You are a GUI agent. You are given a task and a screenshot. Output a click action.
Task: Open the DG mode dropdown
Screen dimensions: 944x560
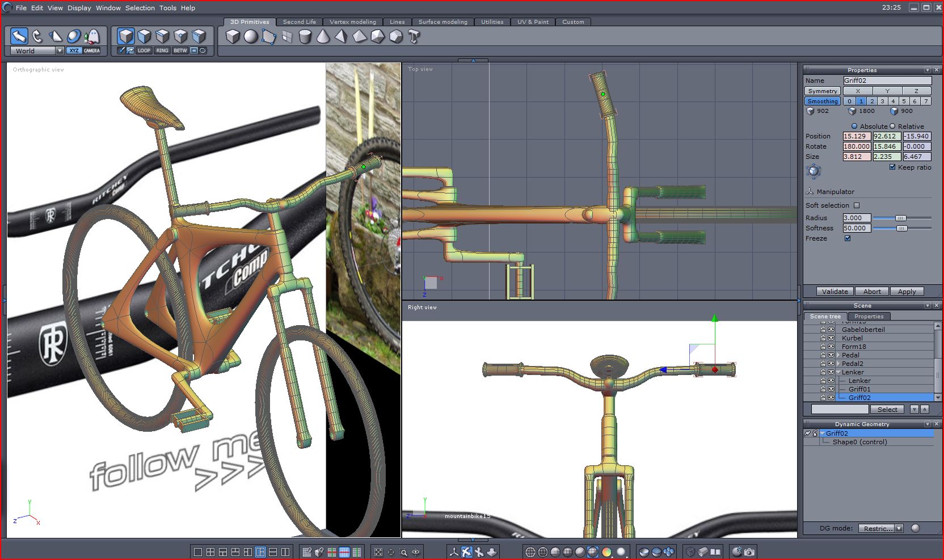(899, 528)
